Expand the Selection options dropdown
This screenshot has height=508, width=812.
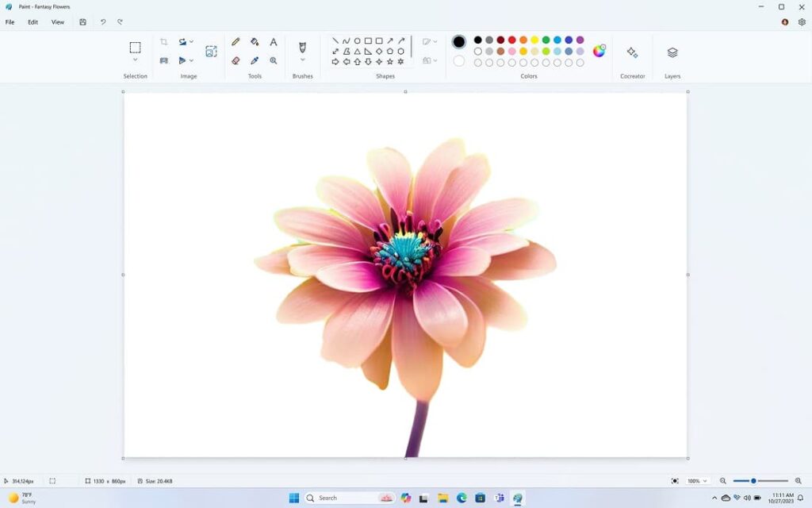pyautogui.click(x=135, y=59)
